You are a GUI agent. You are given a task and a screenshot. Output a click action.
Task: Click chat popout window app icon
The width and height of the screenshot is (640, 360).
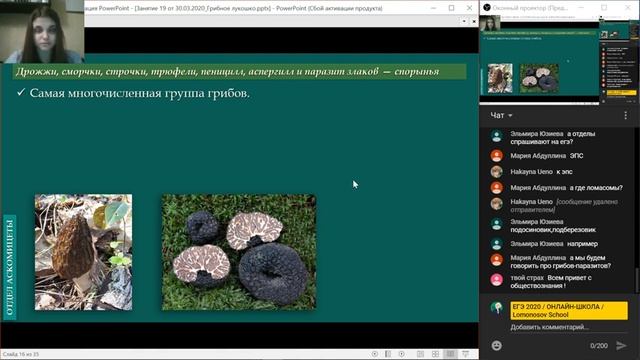coord(487,7)
